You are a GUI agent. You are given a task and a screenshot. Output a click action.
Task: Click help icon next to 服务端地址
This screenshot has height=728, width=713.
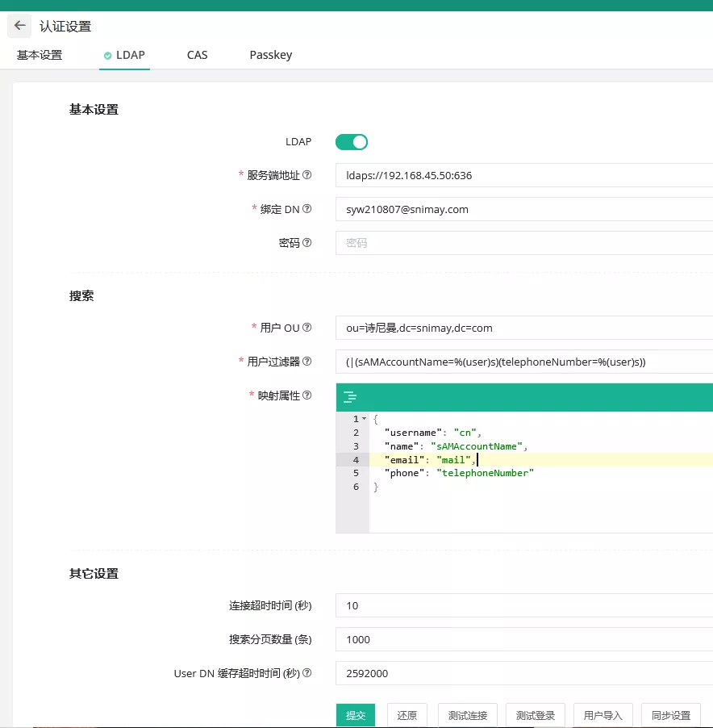(307, 175)
